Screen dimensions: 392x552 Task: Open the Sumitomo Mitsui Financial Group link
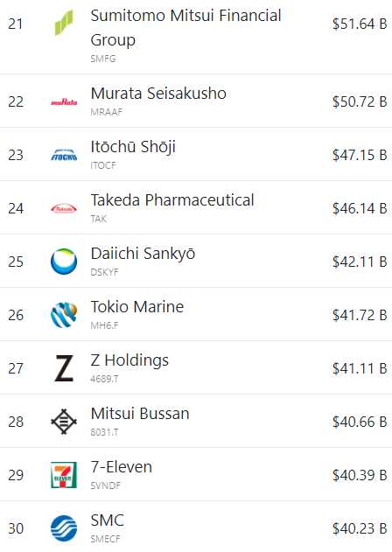(x=185, y=28)
